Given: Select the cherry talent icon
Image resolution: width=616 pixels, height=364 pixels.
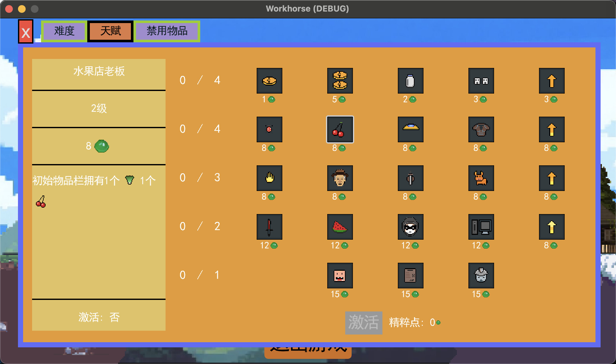Looking at the screenshot, I should pos(340,129).
